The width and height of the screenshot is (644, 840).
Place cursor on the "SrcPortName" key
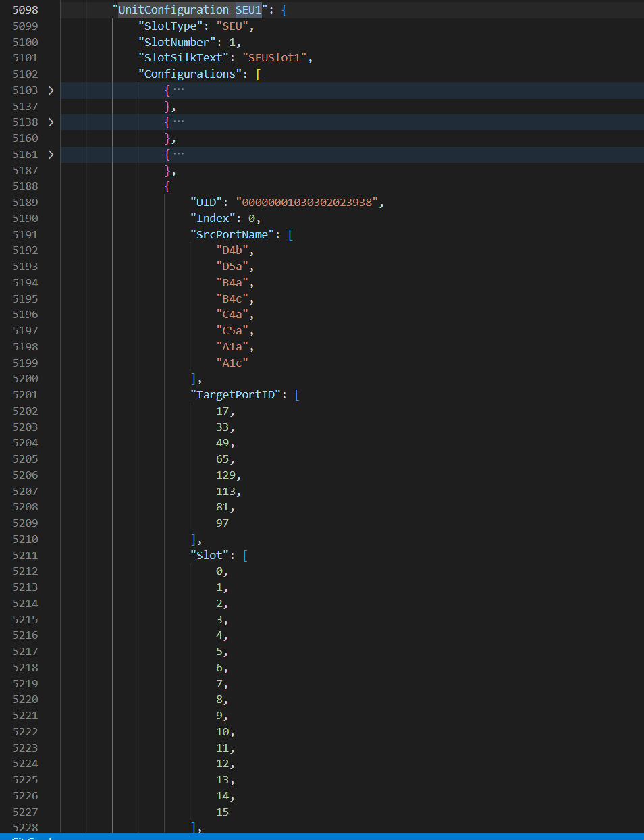[x=232, y=235]
